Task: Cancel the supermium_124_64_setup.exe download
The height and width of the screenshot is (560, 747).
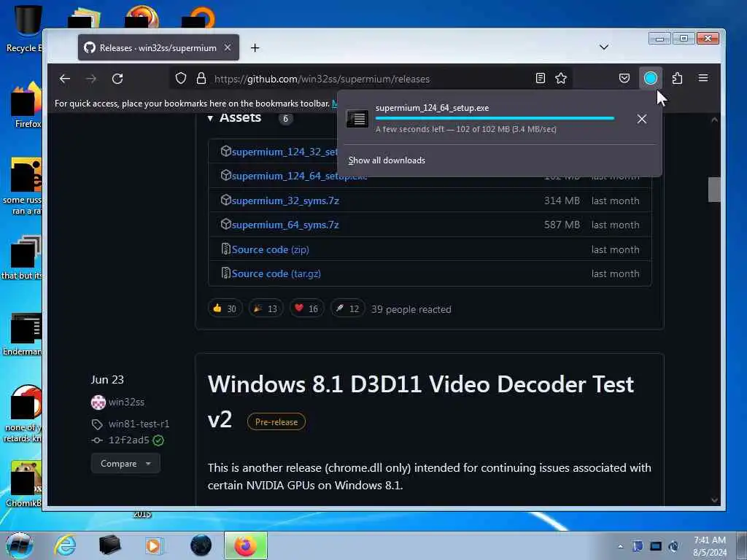Action: pos(642,119)
